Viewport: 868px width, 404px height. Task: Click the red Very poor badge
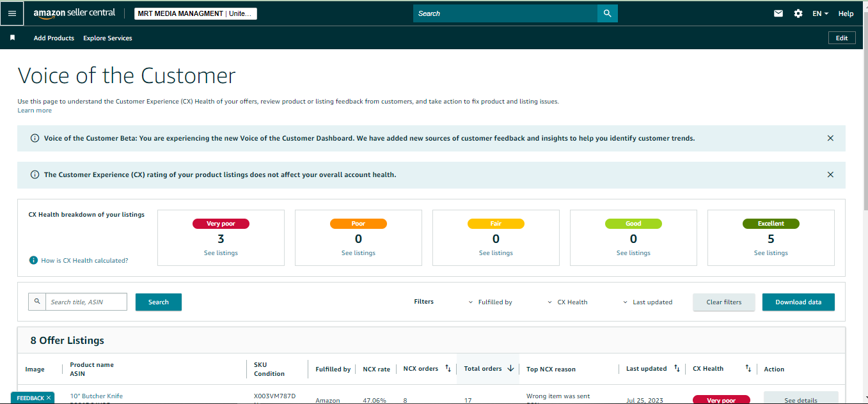[x=221, y=224]
